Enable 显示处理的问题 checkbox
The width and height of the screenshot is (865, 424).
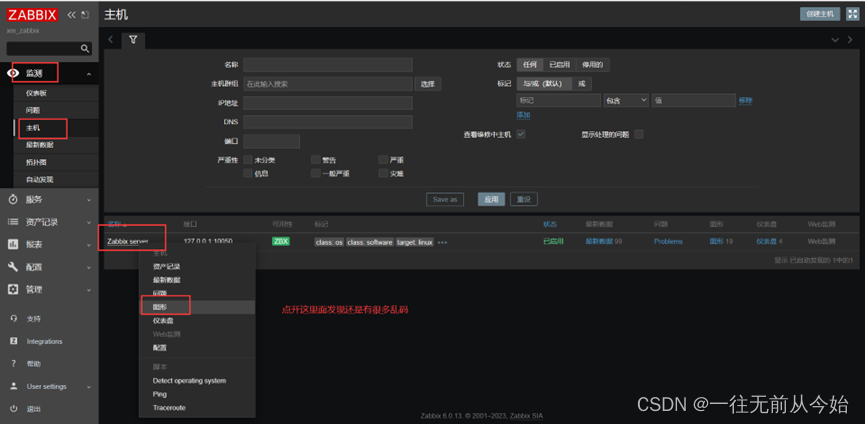tap(639, 134)
